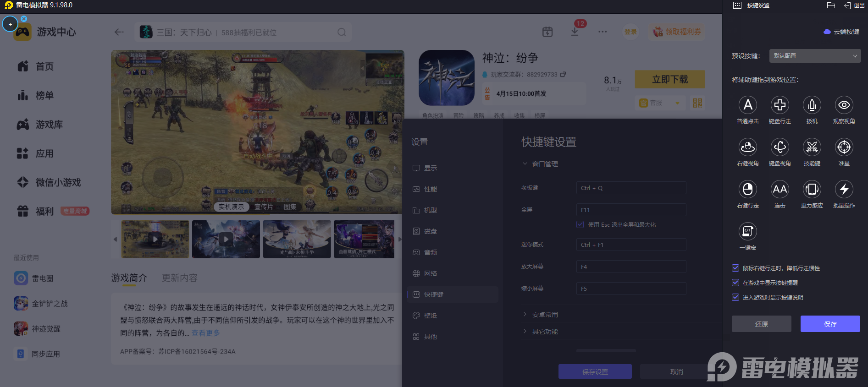Select the 图集 media tab
The width and height of the screenshot is (868, 387).
click(x=290, y=207)
